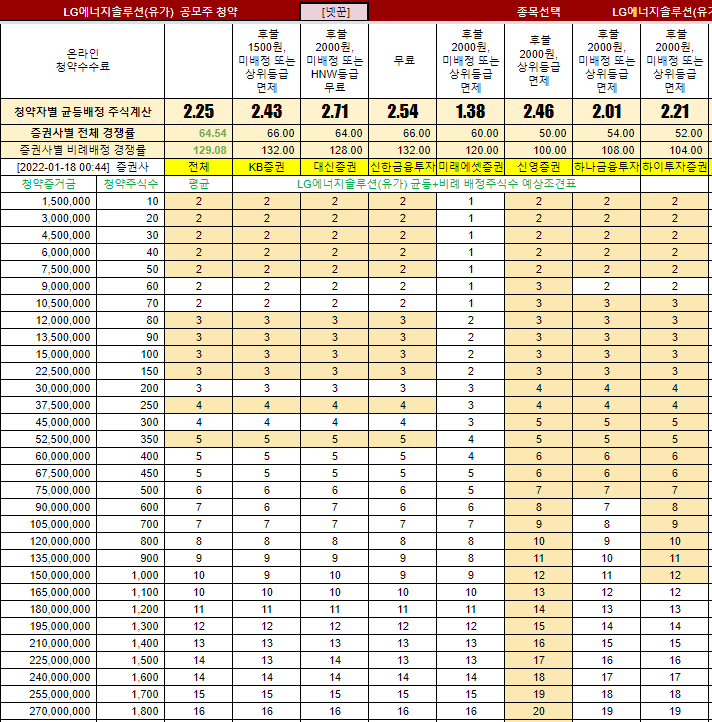The image size is (712, 722).
Task: Click the 증권사별 전체 경쟁률 row label
Action: pos(82,133)
